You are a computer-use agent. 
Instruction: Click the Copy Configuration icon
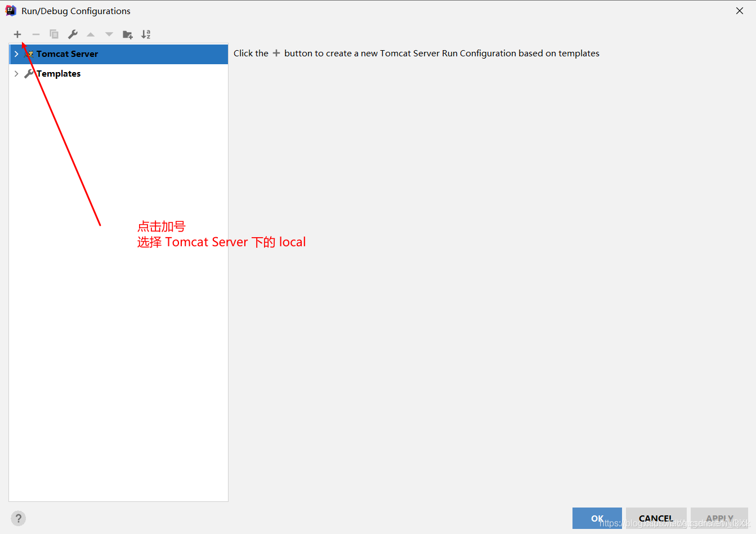click(54, 34)
